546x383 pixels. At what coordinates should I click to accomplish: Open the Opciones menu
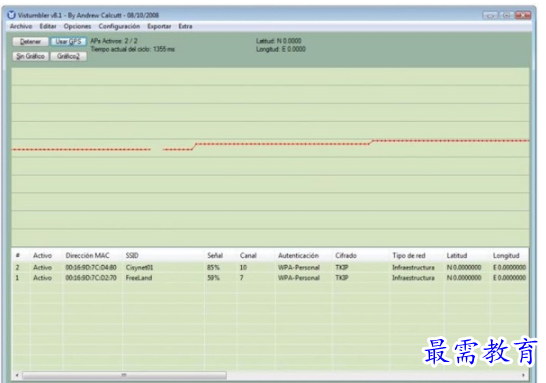[x=77, y=26]
